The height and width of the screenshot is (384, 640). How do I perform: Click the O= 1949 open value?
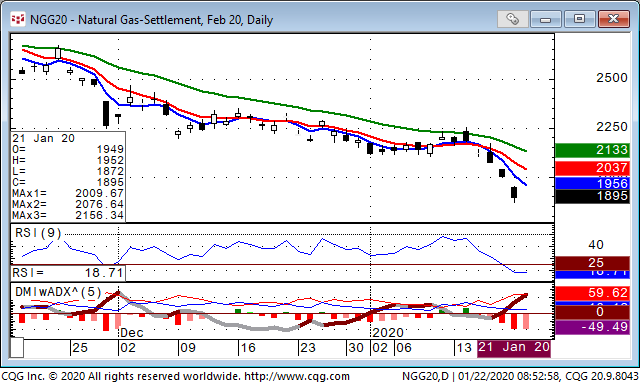tap(68, 149)
